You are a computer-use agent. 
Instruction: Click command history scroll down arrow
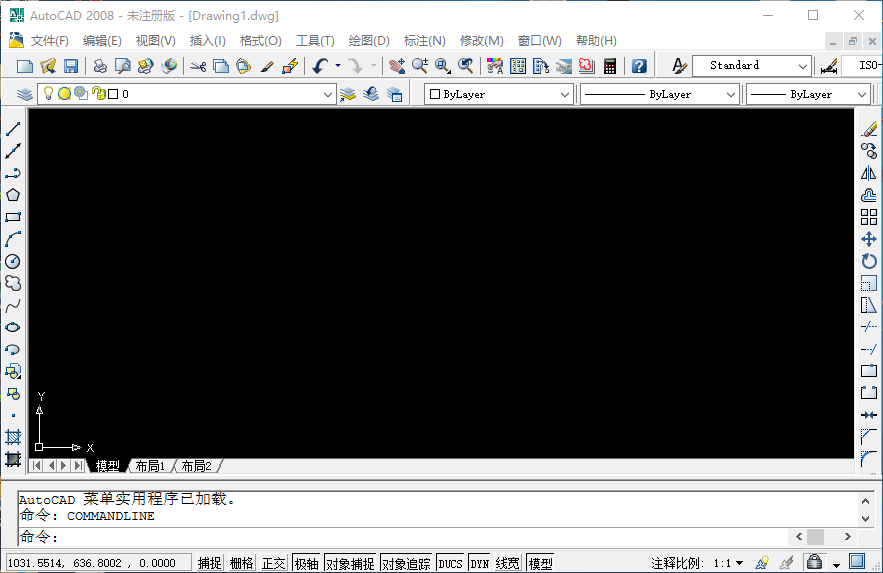coord(865,519)
